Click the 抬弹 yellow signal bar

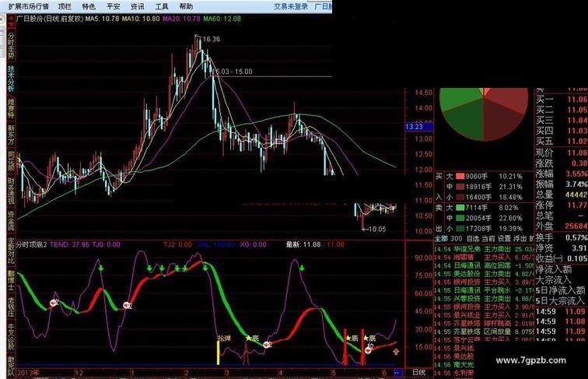coord(219,353)
